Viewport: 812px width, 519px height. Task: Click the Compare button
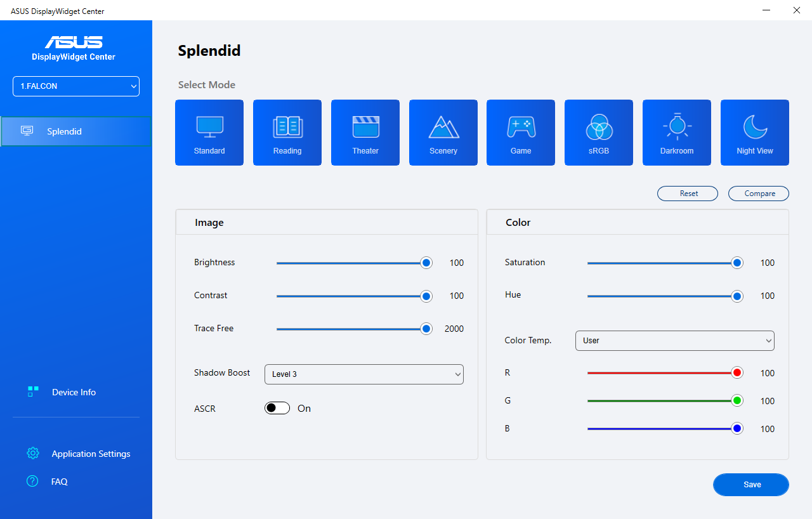(759, 194)
